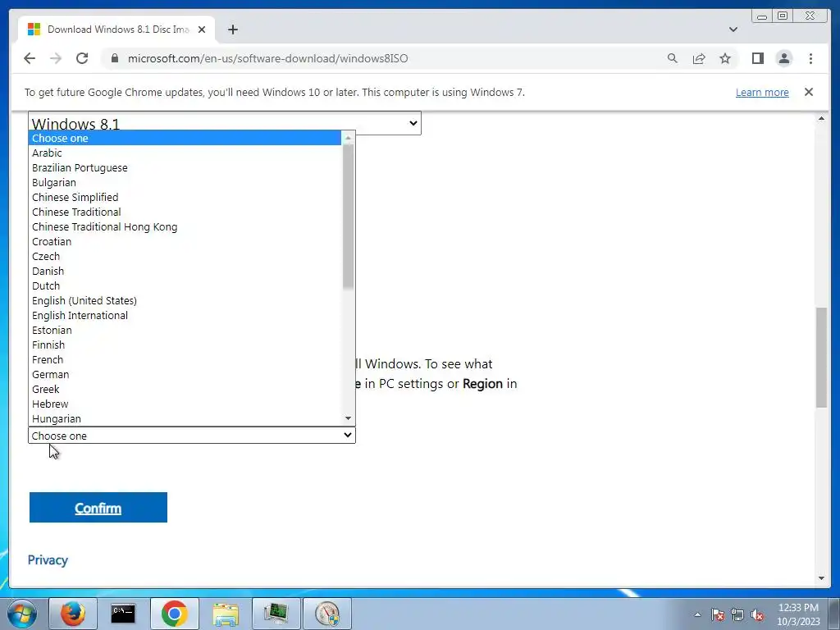
Task: Choose Dutch language
Action: coord(185,285)
